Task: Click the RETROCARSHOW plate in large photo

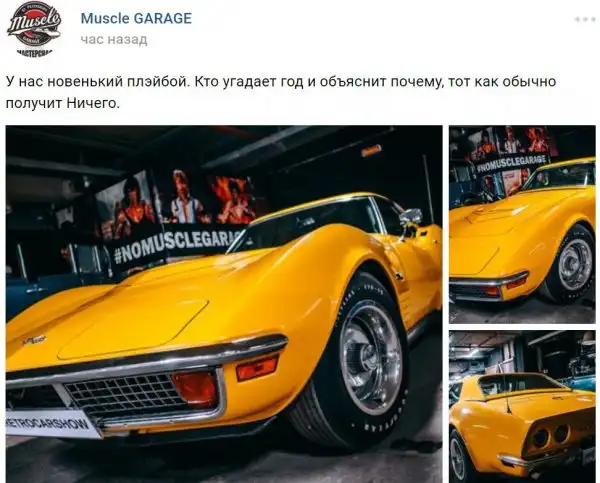Action: click(50, 423)
